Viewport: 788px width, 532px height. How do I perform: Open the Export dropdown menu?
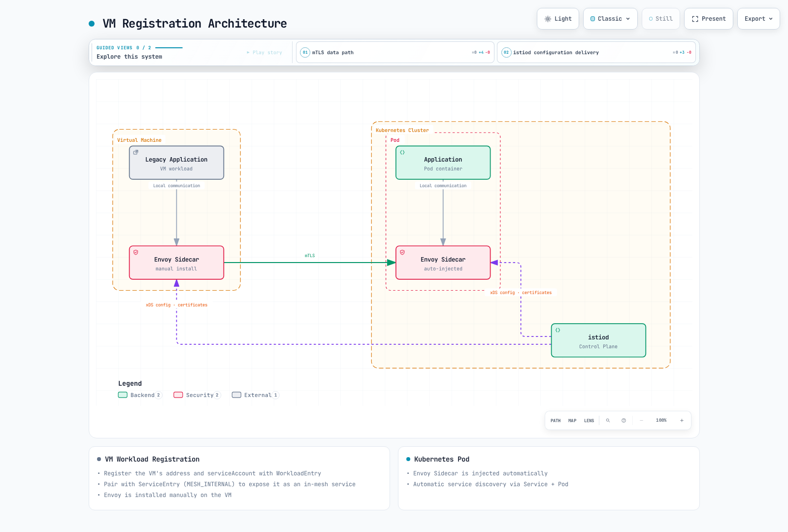(x=758, y=19)
